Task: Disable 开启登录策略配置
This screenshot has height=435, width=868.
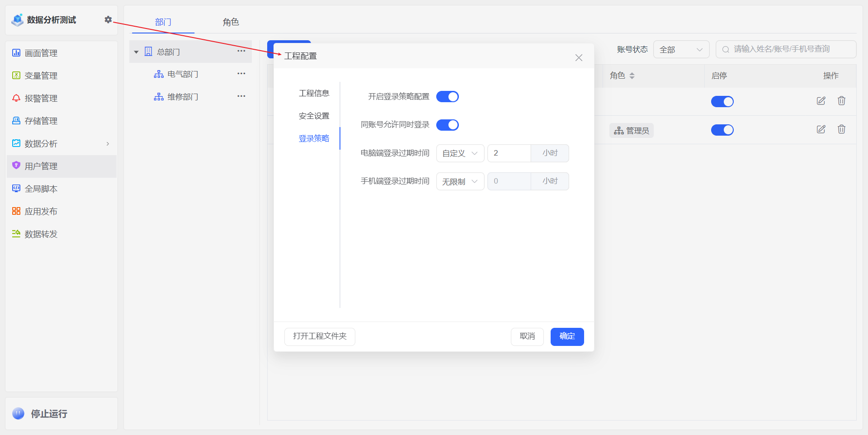Action: [x=447, y=96]
